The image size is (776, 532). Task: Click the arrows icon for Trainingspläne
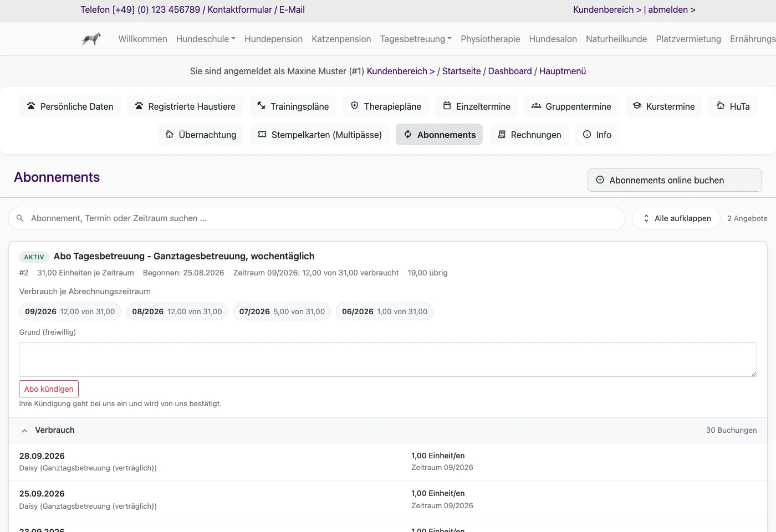point(261,105)
